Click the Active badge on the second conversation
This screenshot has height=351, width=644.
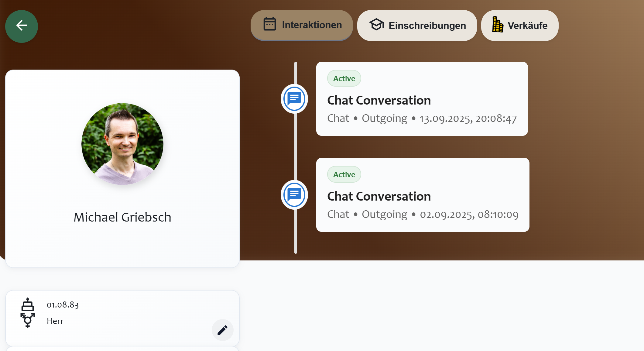[344, 175]
